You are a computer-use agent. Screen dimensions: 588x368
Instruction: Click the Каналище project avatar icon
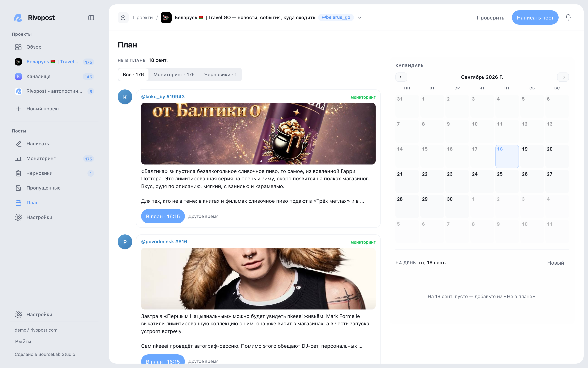pyautogui.click(x=18, y=76)
